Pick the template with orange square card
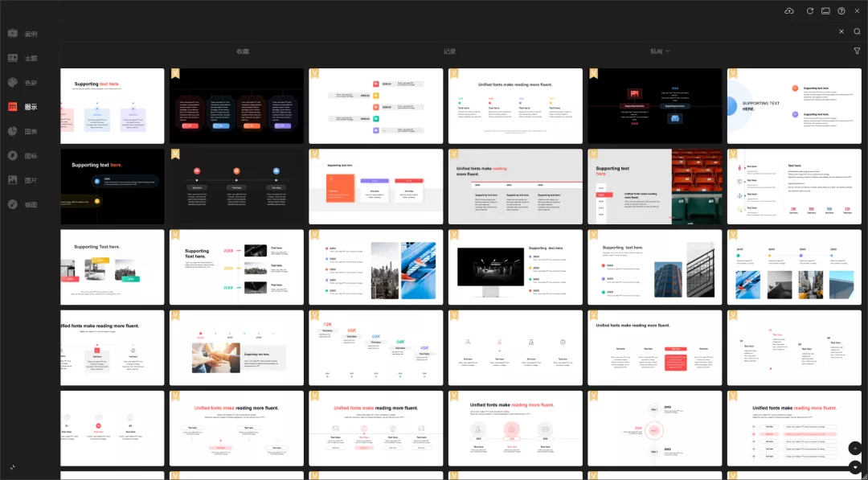 [x=376, y=187]
